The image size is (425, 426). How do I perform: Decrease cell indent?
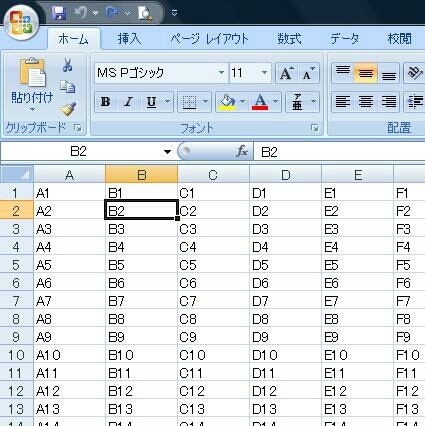[414, 102]
